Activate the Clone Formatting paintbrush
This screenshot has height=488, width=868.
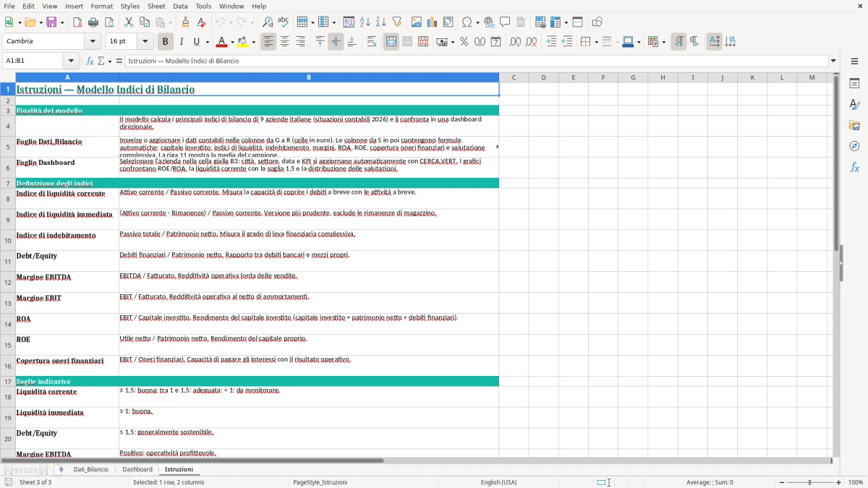point(185,22)
